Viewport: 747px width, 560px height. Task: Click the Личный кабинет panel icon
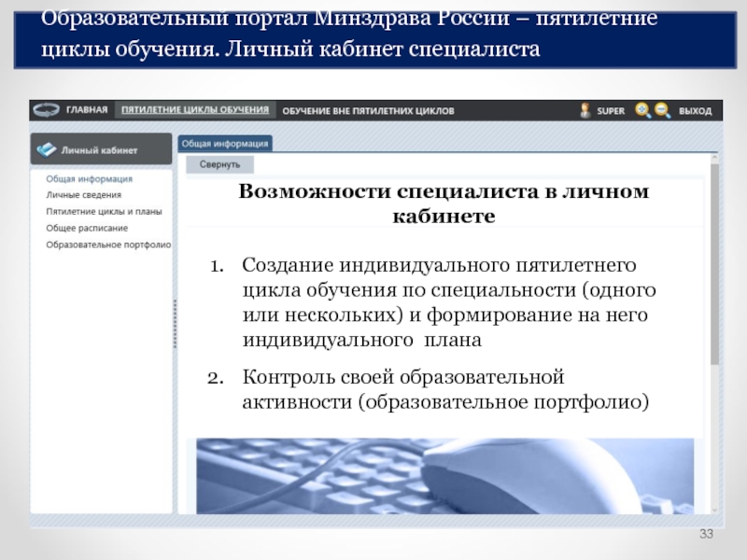(x=47, y=149)
